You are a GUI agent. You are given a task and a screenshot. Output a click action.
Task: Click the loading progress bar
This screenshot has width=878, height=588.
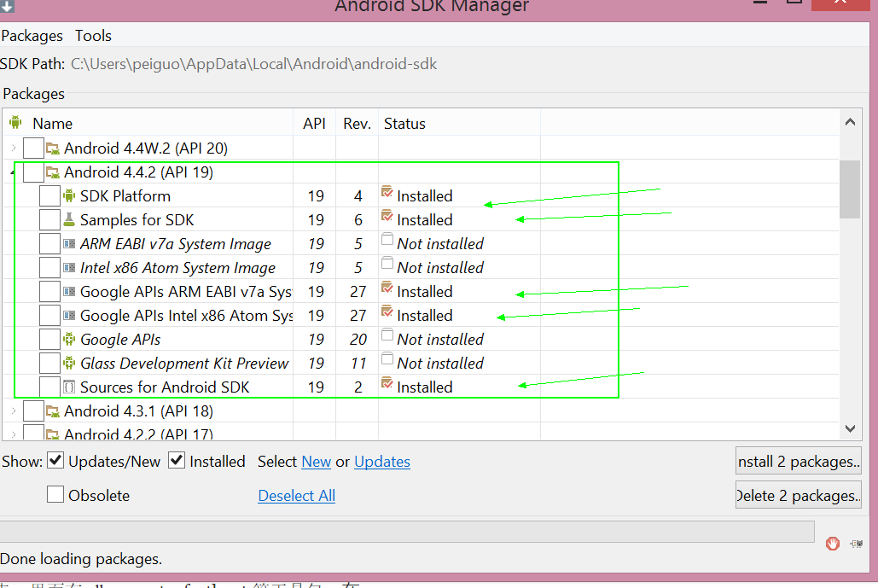(x=407, y=532)
